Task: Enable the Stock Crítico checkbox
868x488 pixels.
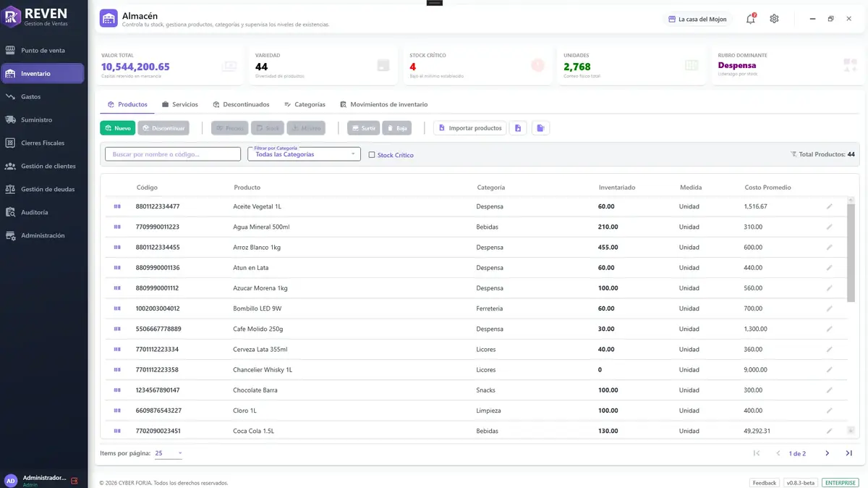Action: click(372, 155)
